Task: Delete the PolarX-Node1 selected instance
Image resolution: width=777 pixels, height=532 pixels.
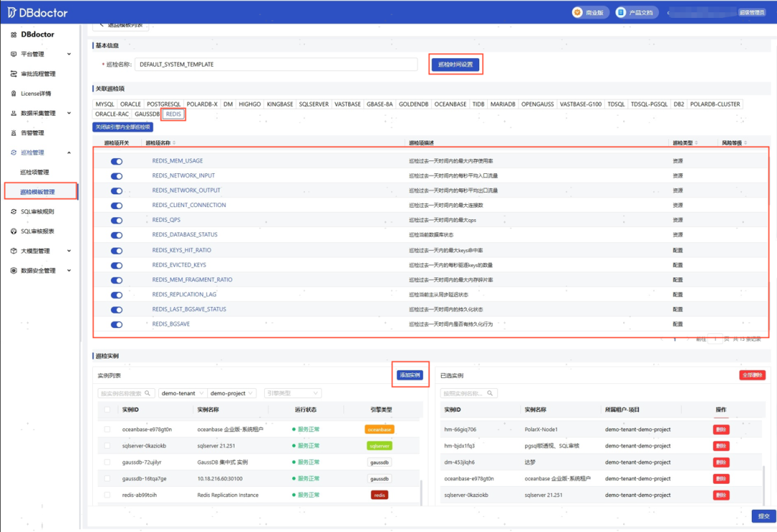Action: point(721,429)
